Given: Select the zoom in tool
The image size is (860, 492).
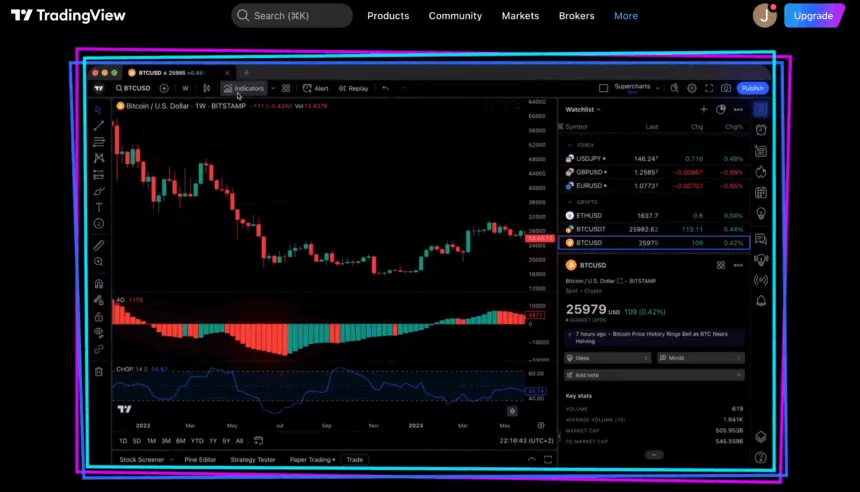Looking at the screenshot, I should tap(99, 262).
